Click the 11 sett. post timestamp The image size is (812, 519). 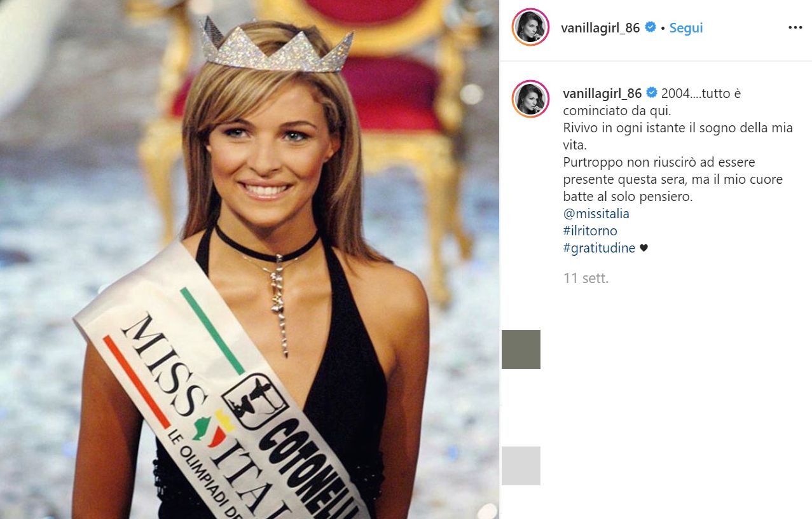[586, 278]
